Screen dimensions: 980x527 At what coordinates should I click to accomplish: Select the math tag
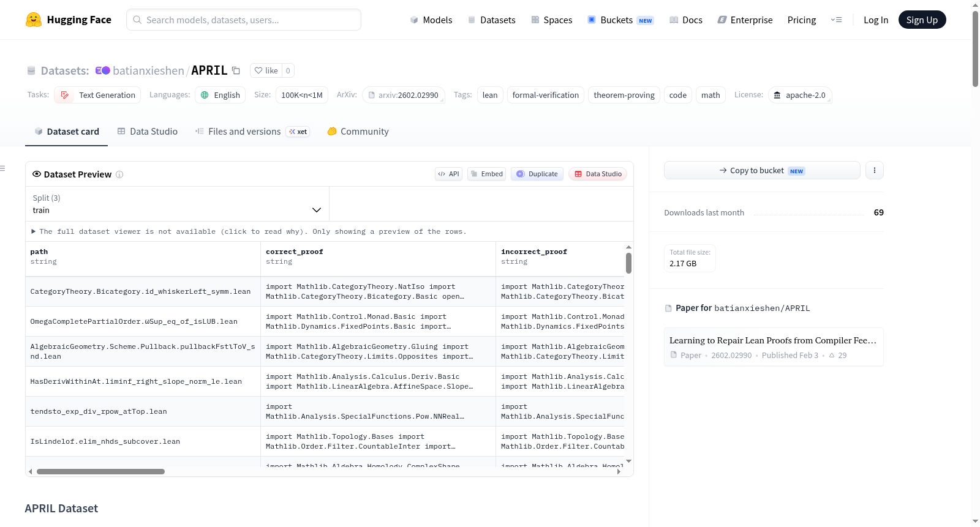tap(710, 95)
